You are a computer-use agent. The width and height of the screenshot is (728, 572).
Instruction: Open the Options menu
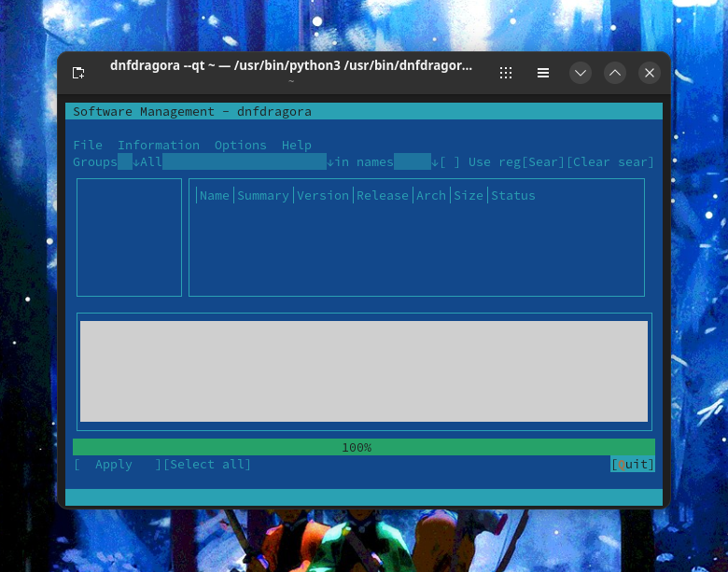[241, 145]
